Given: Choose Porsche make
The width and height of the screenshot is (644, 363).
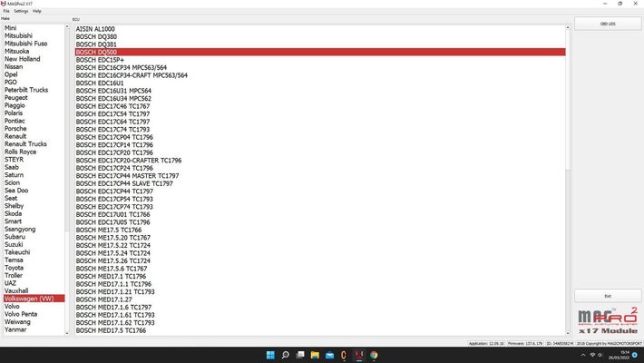Looking at the screenshot, I should click(x=34, y=128).
